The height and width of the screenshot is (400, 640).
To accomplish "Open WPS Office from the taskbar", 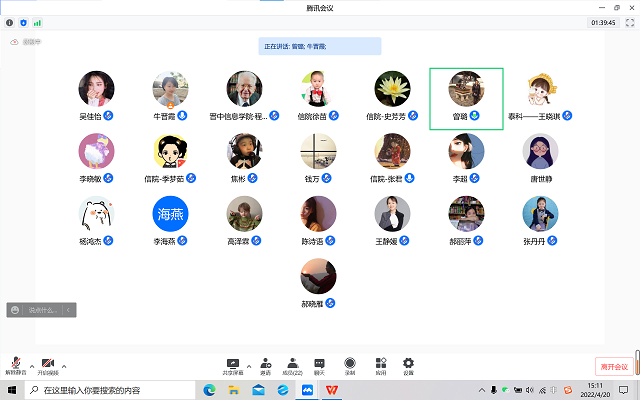I will (x=332, y=390).
